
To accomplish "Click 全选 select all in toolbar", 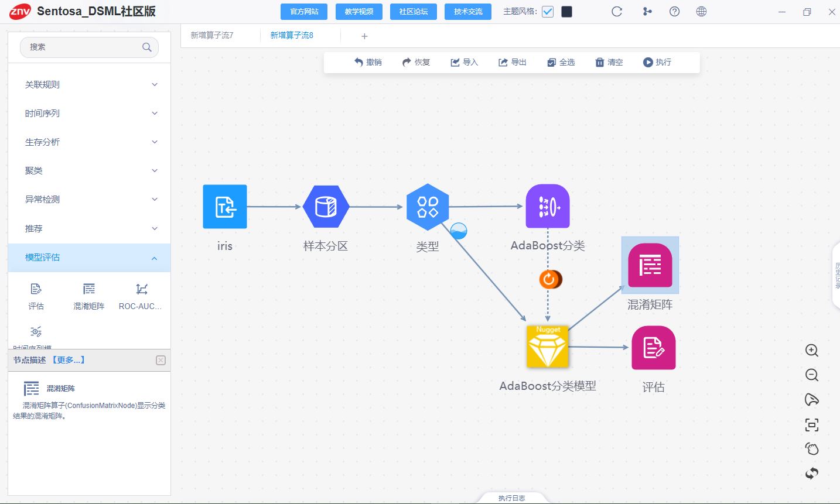I will click(561, 63).
